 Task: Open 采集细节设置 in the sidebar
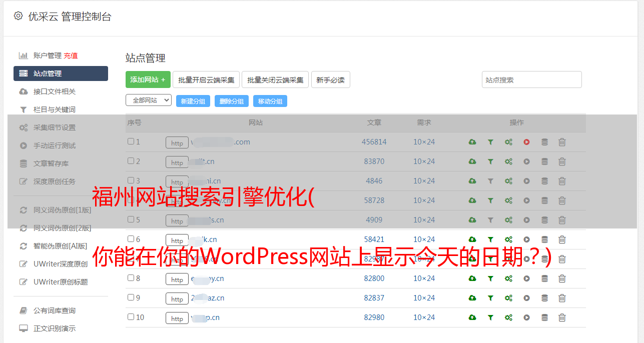[55, 127]
